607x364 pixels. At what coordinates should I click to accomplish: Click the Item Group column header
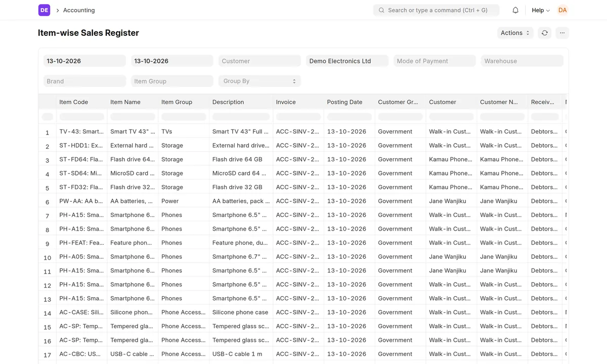point(184,102)
